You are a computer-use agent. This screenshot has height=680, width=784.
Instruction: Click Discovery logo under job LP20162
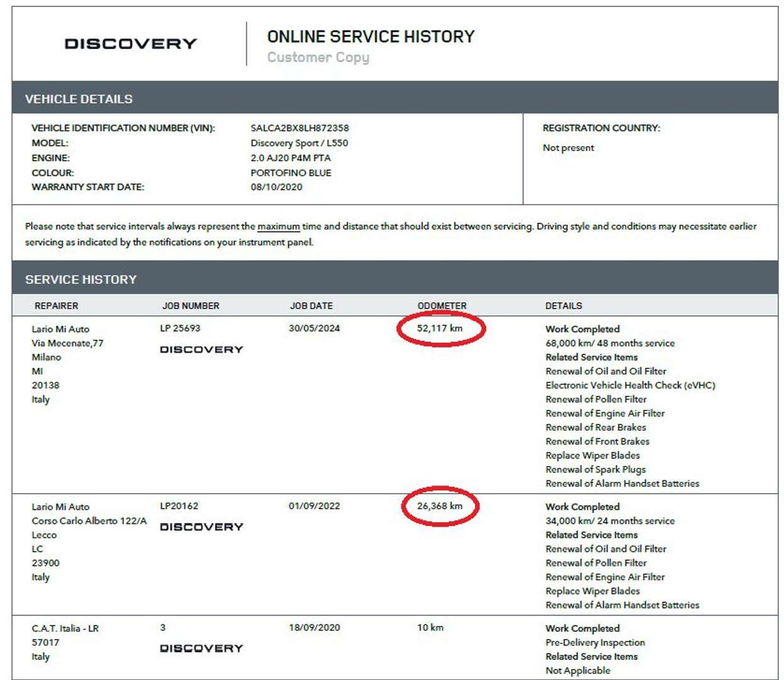pos(201,527)
